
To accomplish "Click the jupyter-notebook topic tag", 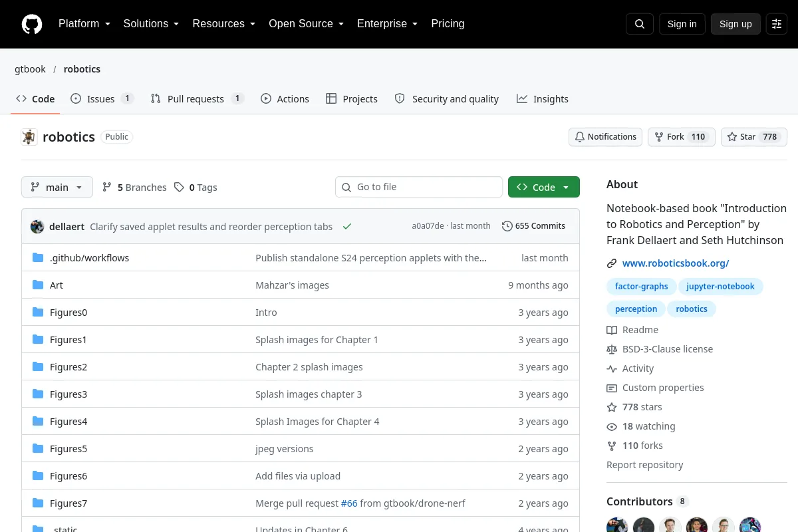I will pos(720,287).
